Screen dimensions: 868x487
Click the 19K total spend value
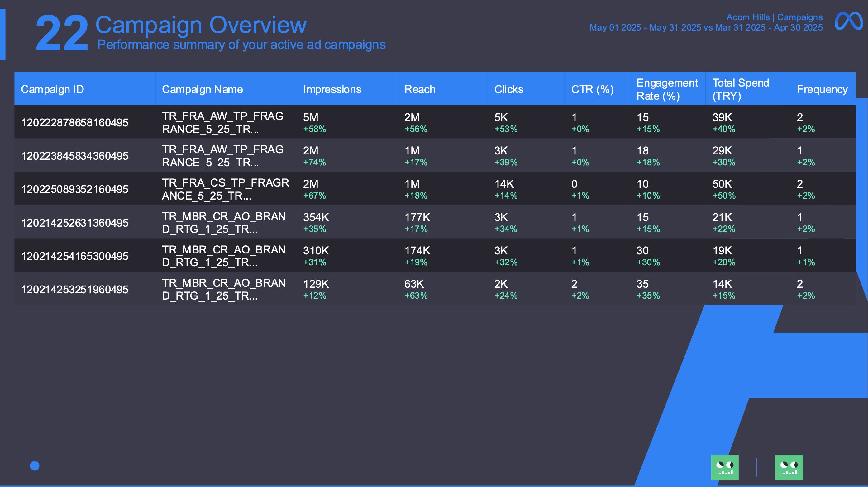[x=722, y=251]
